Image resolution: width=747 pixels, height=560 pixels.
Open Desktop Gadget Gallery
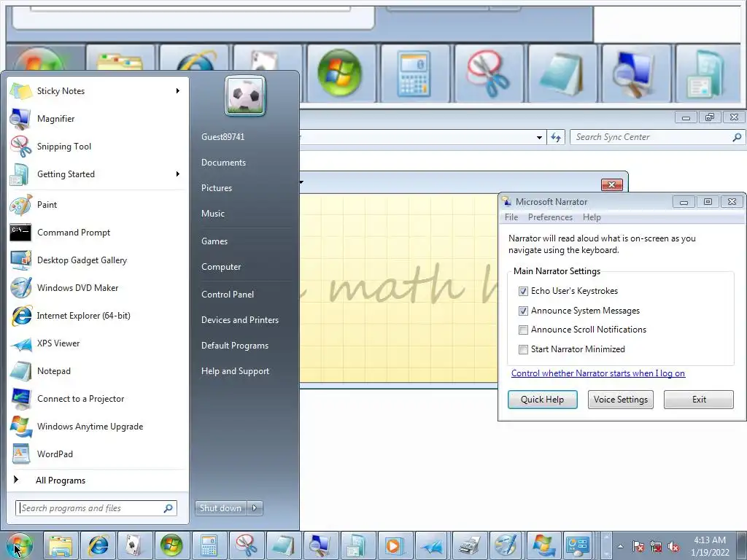tap(97, 260)
